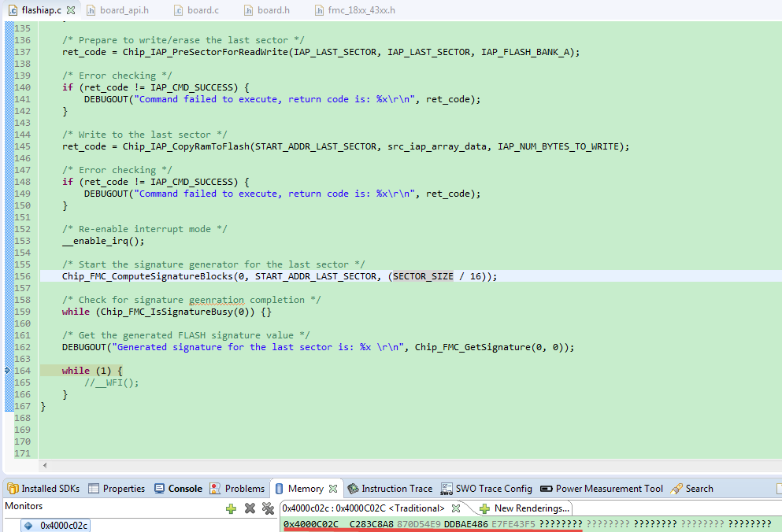Click Chip_IAP_PreSectorForReadWrite on line 137
Image resolution: width=782 pixels, height=532 pixels.
click(206, 52)
